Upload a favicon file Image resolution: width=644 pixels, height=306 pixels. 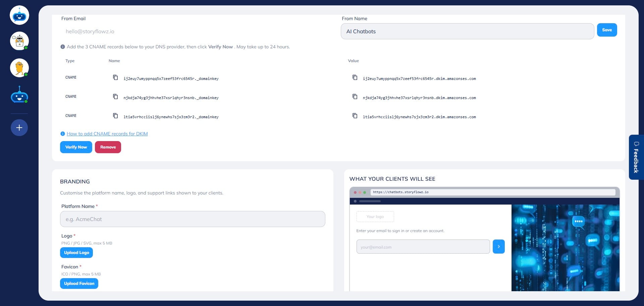click(79, 283)
